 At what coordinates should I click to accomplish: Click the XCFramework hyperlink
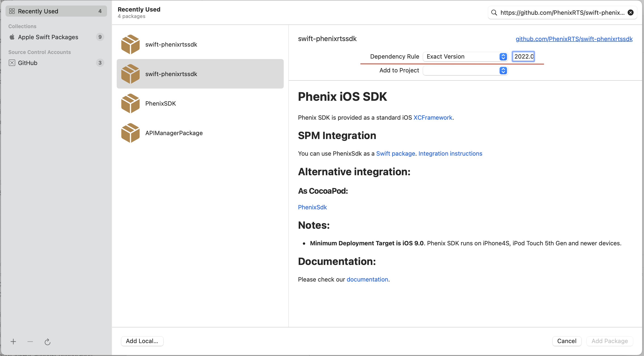(432, 117)
